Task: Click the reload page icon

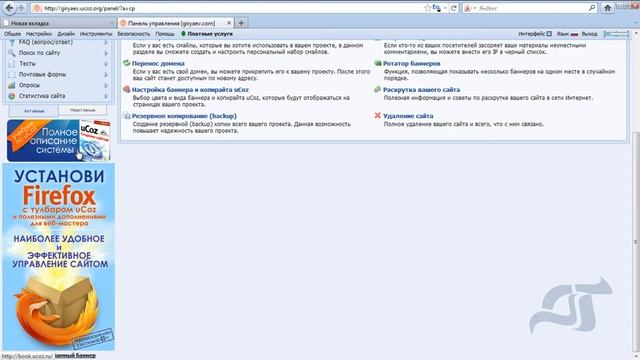Action: coord(454,8)
